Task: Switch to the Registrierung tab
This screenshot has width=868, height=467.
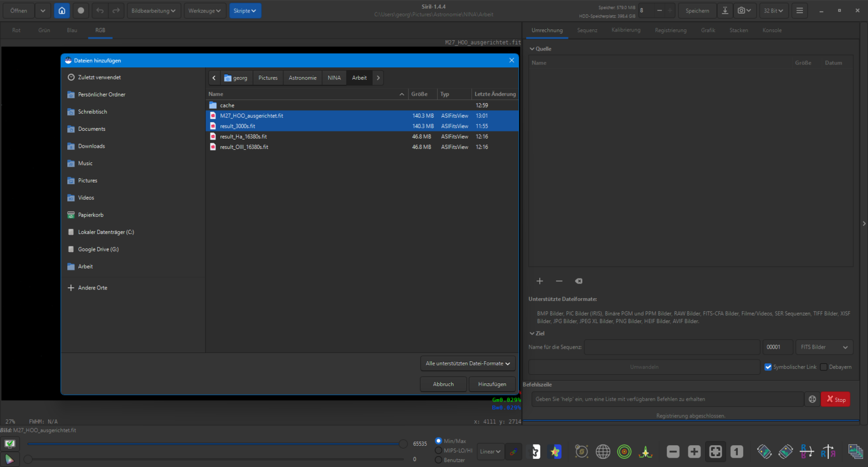Action: [671, 30]
